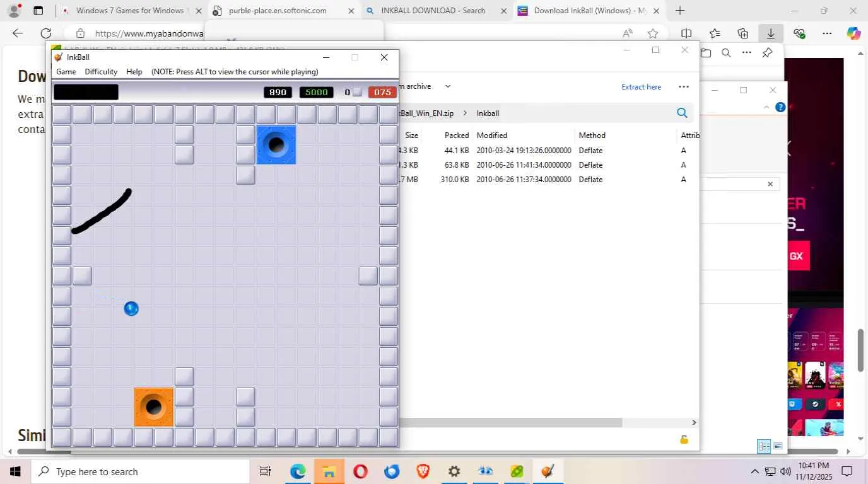Toggle split screen in the browser

point(686,33)
